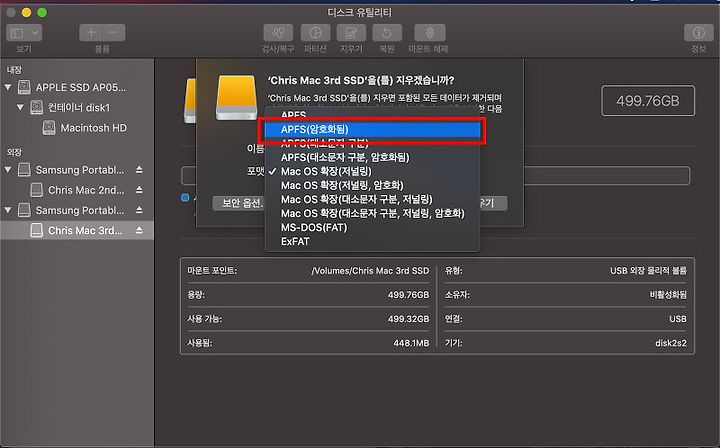Select APFS(암호화됨) format option
The width and height of the screenshot is (720, 448).
point(372,129)
